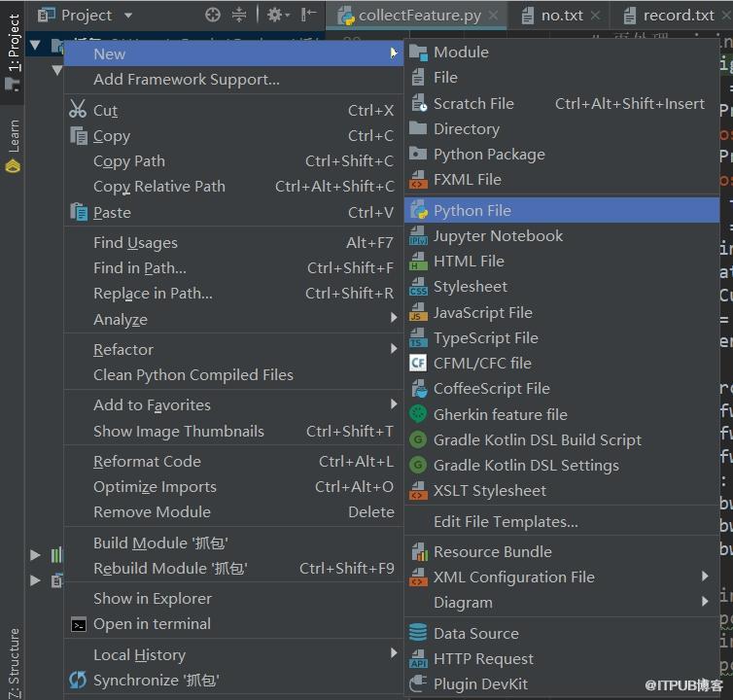
Task: Click the Synchronize refresh icon
Action: tap(78, 680)
